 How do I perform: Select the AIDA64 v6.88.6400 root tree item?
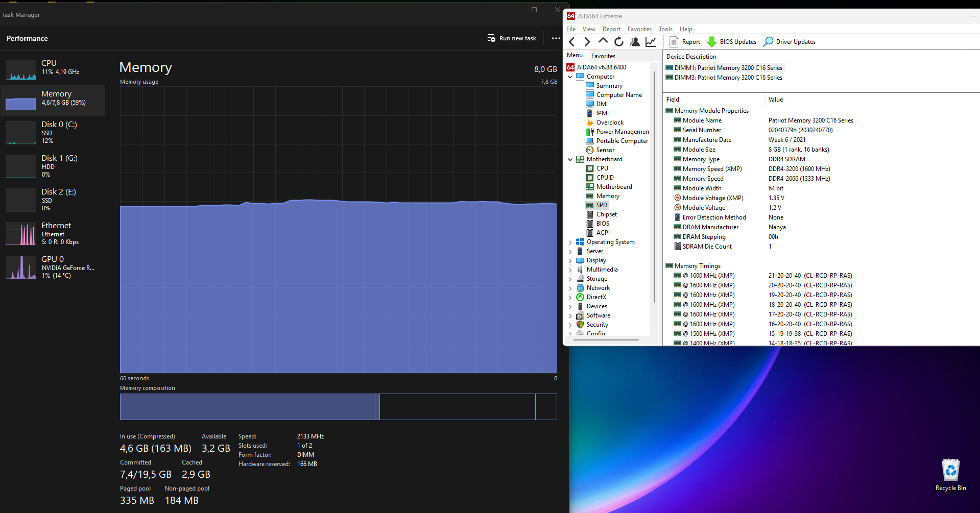596,67
